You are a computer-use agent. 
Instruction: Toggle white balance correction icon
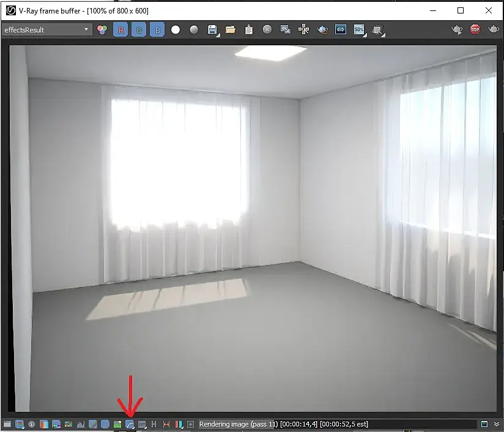pyautogui.click(x=44, y=424)
